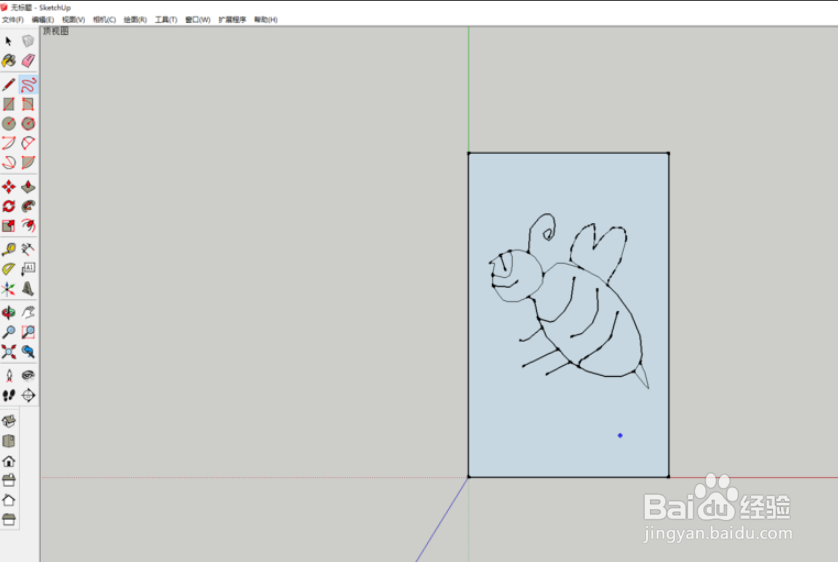The width and height of the screenshot is (838, 562).
Task: Pick the Look Around eye tool
Action: click(28, 376)
